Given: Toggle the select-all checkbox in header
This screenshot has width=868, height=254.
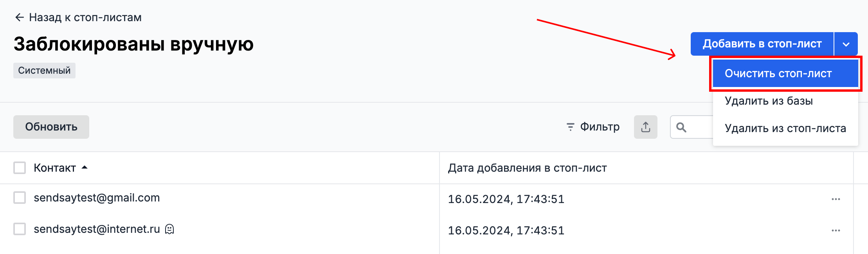Looking at the screenshot, I should coord(20,168).
